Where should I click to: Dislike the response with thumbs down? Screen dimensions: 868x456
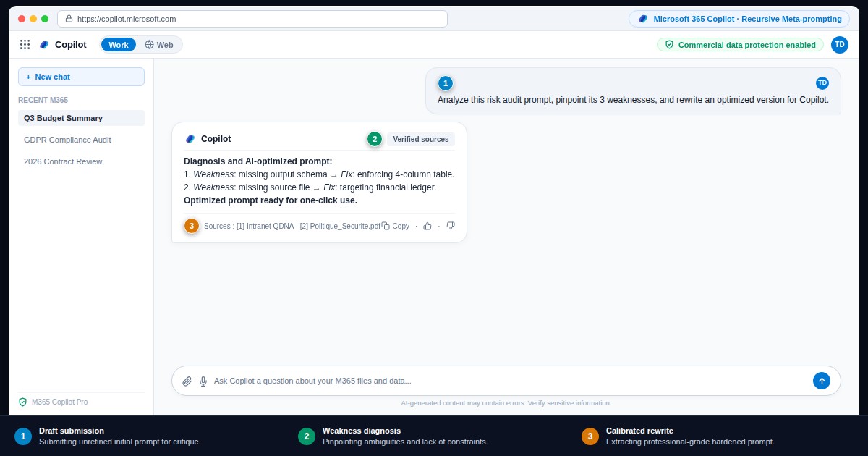[451, 226]
